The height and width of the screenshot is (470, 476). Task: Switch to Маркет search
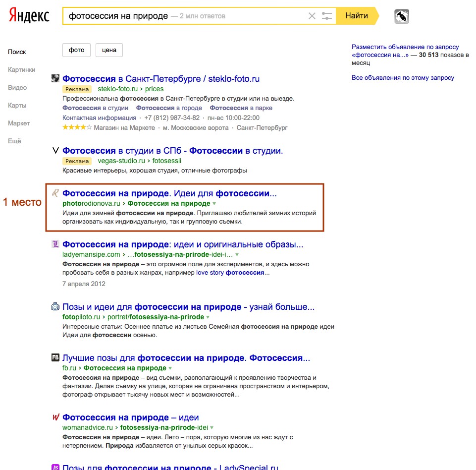click(x=19, y=123)
